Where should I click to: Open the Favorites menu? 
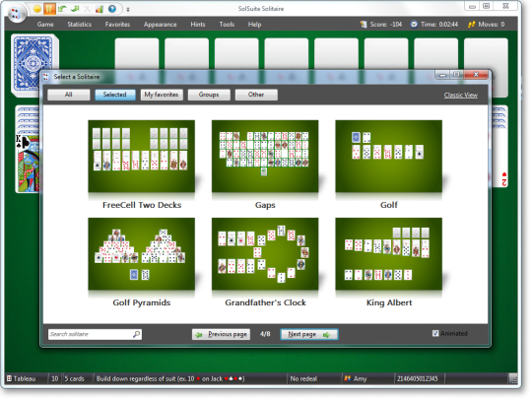tap(117, 25)
